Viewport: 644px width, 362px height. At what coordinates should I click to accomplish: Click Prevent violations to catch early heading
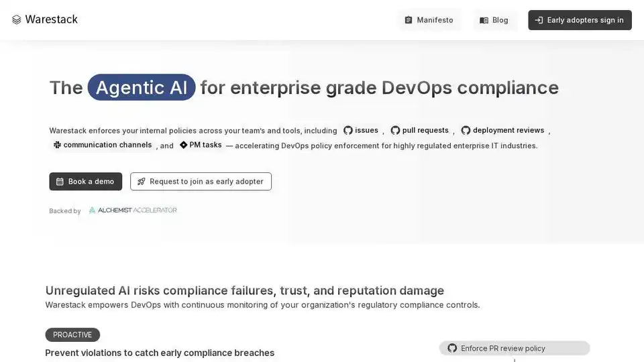(160, 353)
